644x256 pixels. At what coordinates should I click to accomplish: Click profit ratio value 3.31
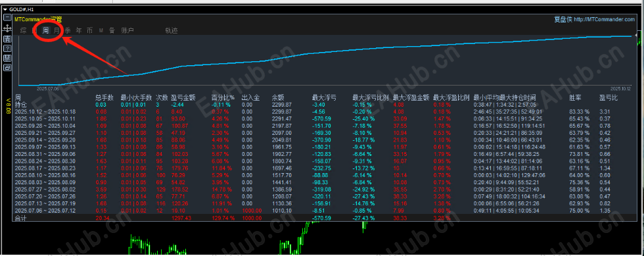tap(604, 111)
